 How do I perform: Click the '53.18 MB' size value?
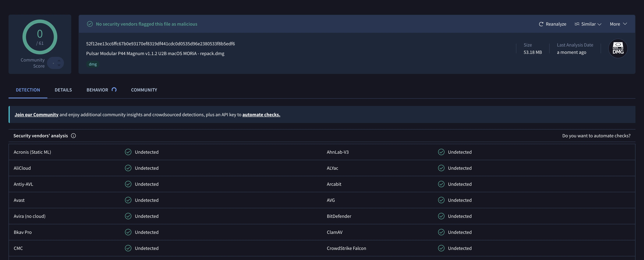click(533, 52)
